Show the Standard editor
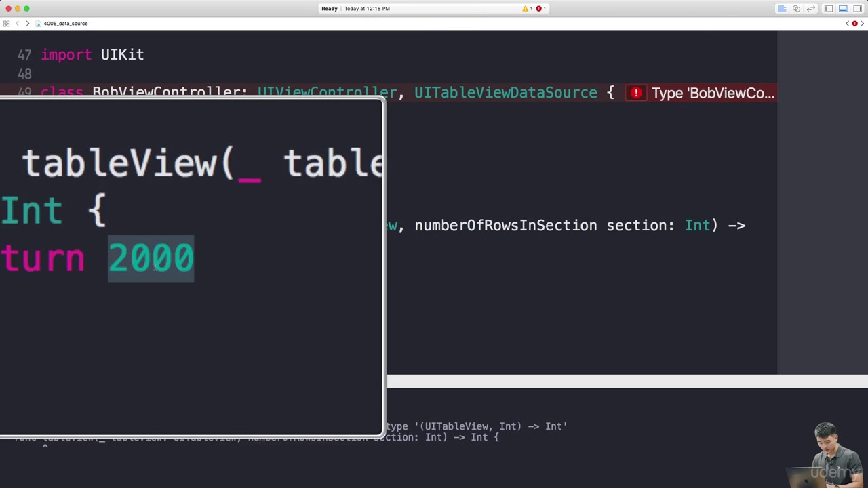This screenshot has width=868, height=488. click(x=782, y=9)
